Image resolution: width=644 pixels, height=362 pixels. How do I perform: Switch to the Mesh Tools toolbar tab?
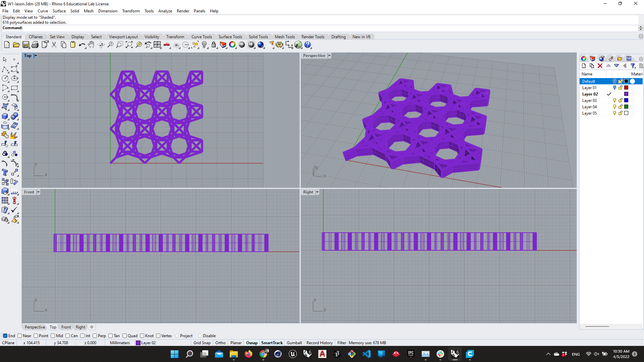point(284,37)
